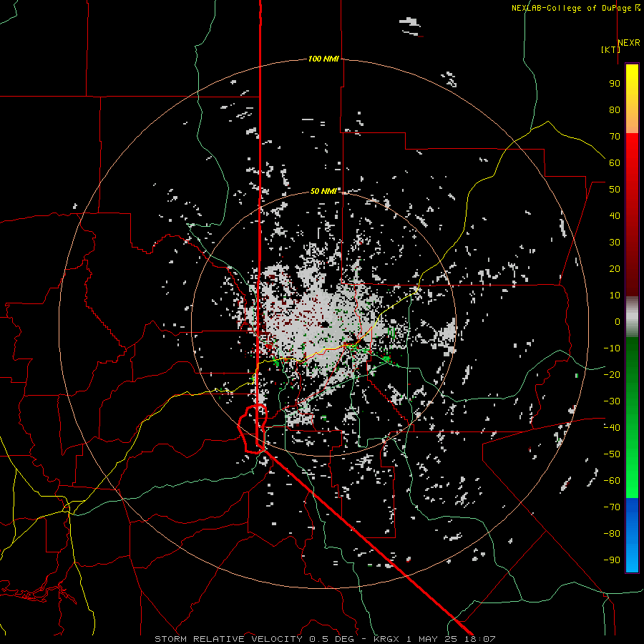The image size is (644, 644).
Task: Click the KT units label above color bar
Action: tap(611, 49)
